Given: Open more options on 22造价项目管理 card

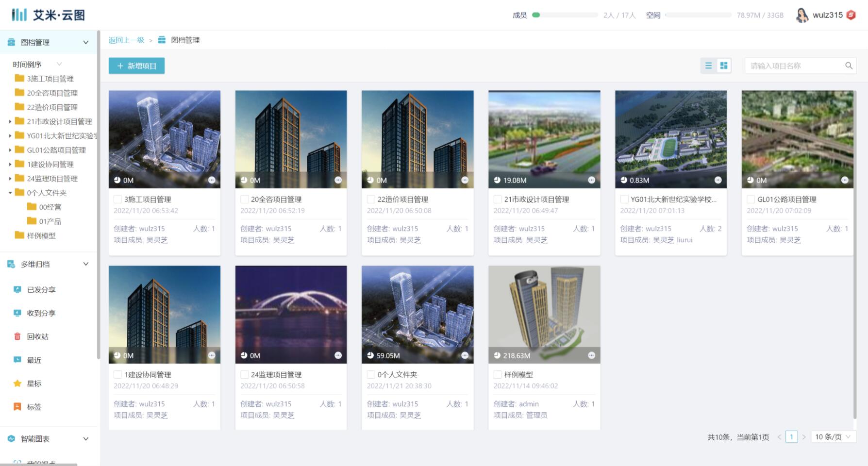Looking at the screenshot, I should pyautogui.click(x=465, y=180).
